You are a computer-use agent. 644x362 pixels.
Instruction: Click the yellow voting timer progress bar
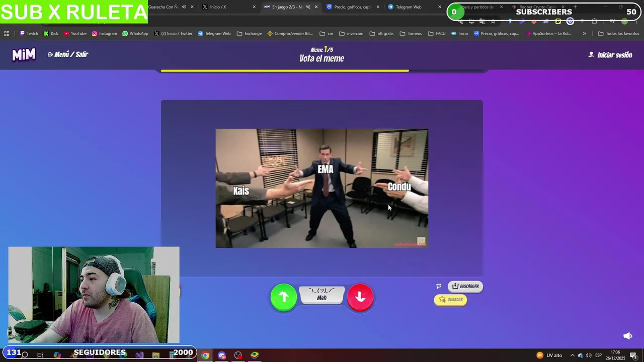[285, 71]
